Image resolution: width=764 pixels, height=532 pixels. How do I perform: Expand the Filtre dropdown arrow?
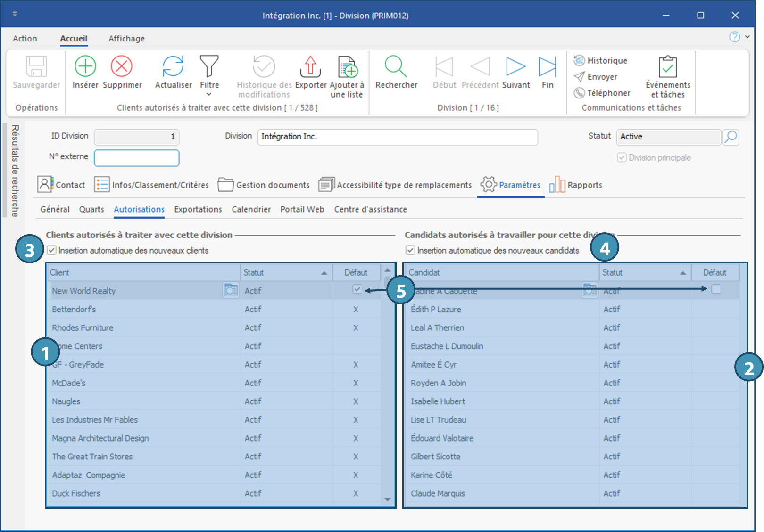click(x=209, y=95)
